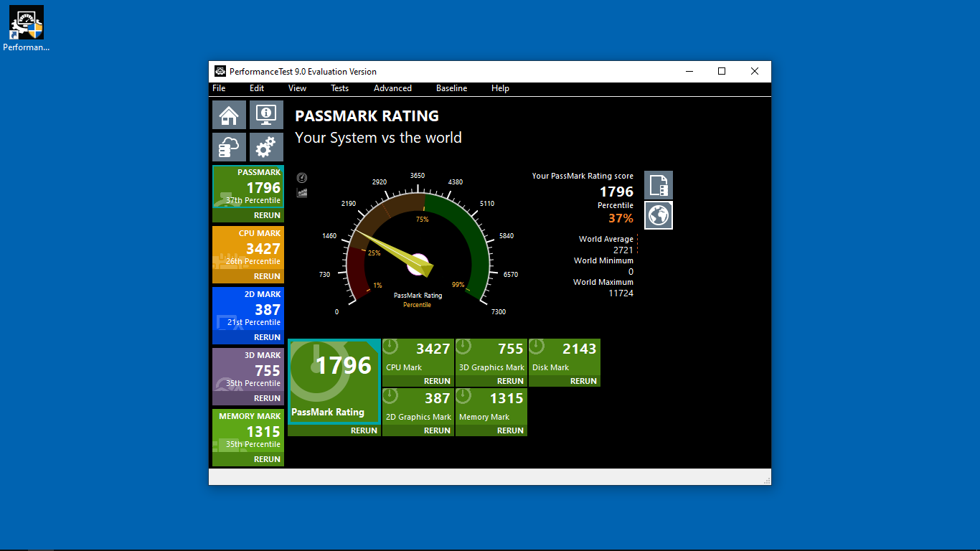The height and width of the screenshot is (551, 980).
Task: Click the PerformanceTest title bar app icon
Action: (220, 71)
